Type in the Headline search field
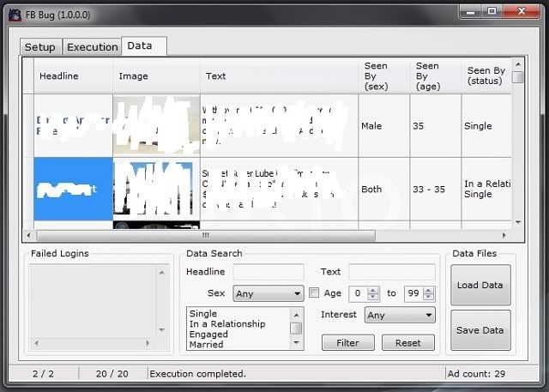This screenshot has width=549, height=392. click(x=268, y=272)
